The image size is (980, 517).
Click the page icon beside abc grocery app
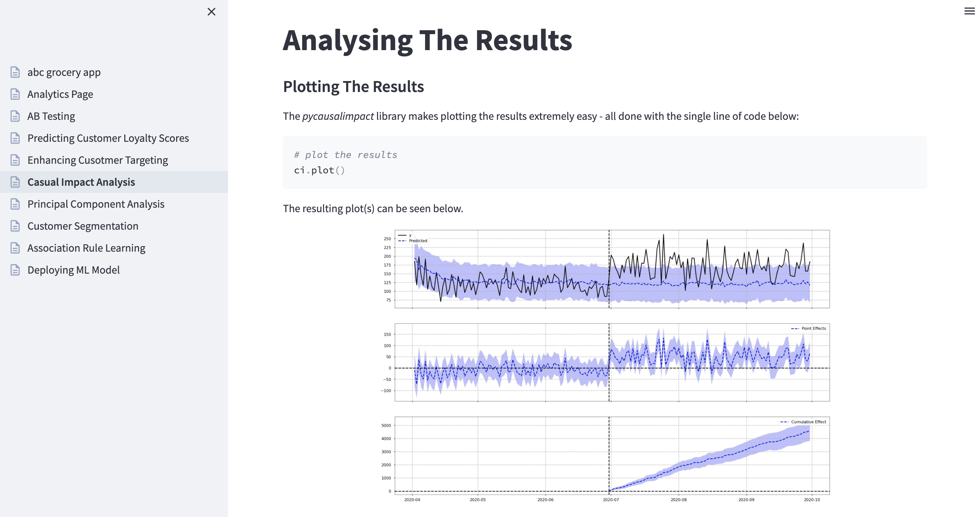pos(15,72)
